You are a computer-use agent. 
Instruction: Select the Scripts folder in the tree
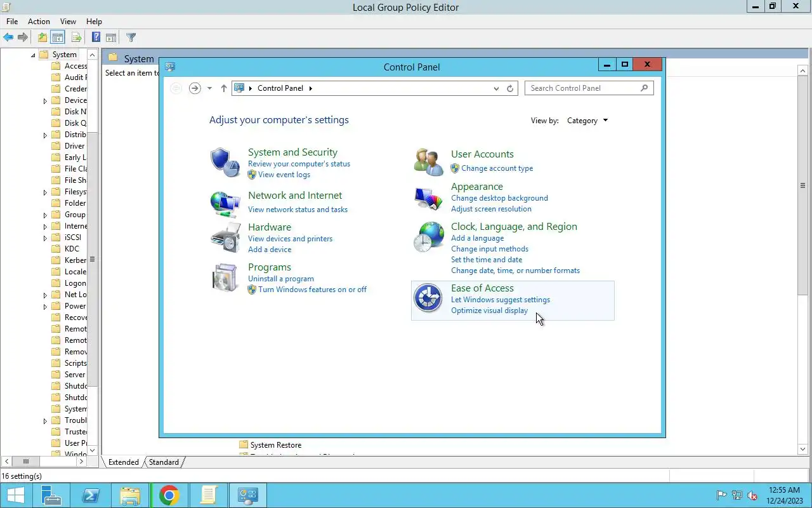[x=69, y=363]
